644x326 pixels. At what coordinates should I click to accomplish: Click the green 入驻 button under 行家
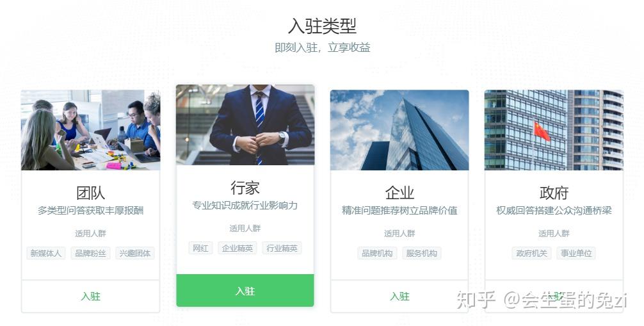[x=245, y=291]
